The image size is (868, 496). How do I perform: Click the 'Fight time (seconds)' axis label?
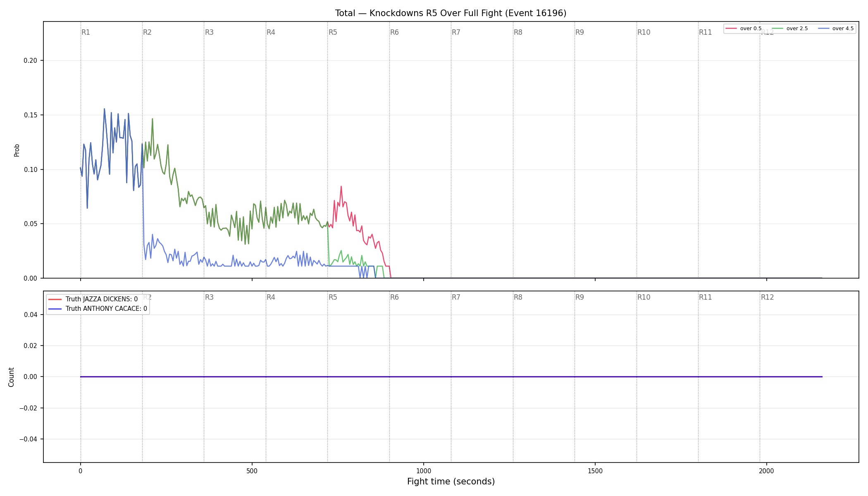451,482
